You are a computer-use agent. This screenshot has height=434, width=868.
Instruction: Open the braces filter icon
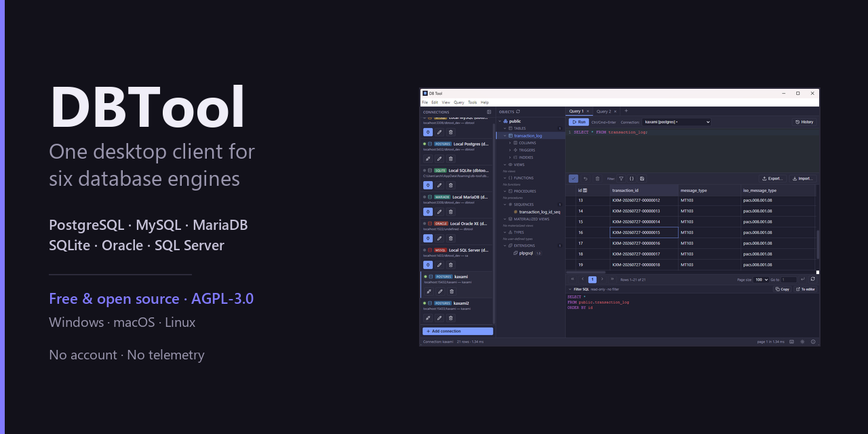click(x=631, y=178)
